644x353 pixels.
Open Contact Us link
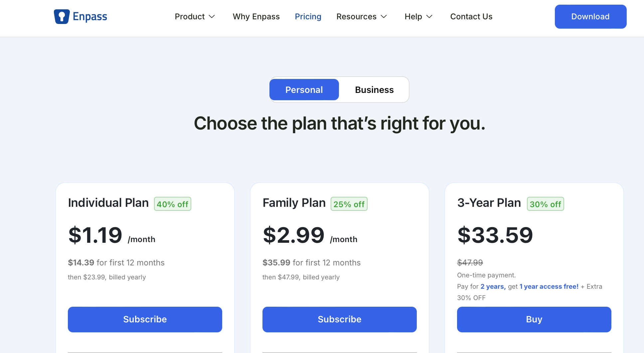471,17
